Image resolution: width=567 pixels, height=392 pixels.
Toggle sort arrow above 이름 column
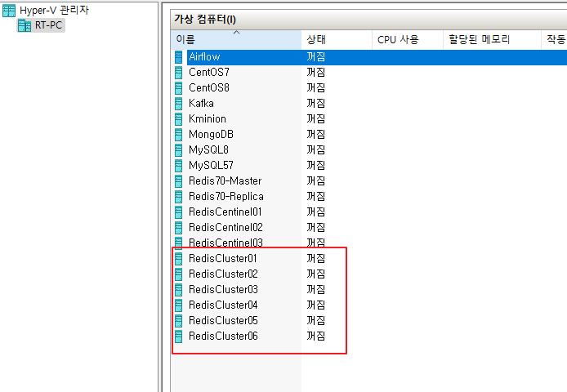(x=236, y=33)
